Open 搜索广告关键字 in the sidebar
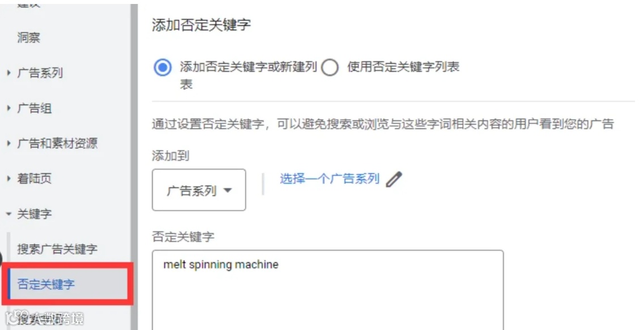Viewport: 644px width, 330px height. click(57, 249)
